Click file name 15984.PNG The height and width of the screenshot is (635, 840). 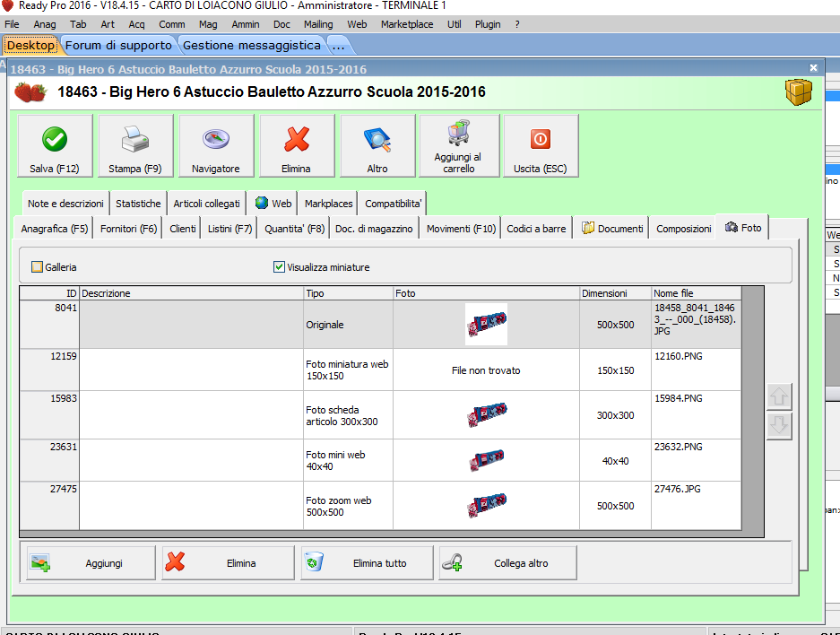coord(679,398)
